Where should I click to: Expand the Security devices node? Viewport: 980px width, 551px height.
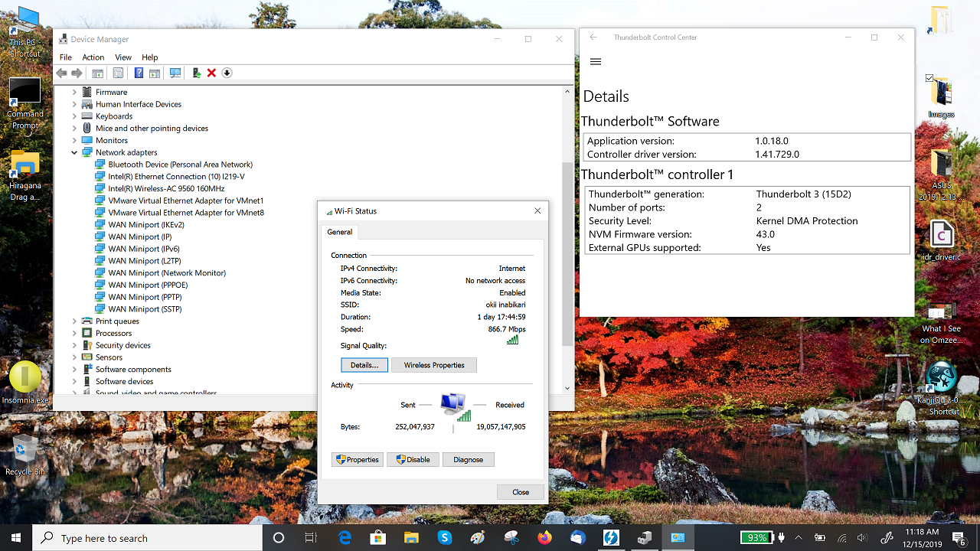[74, 345]
